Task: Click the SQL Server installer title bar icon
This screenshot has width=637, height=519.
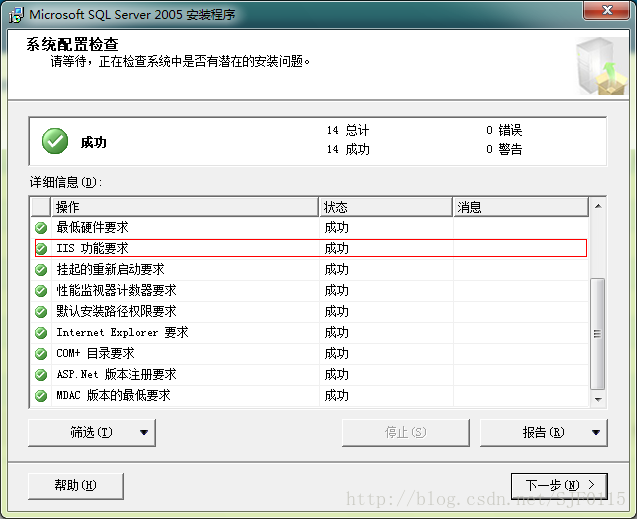Action: 16,15
